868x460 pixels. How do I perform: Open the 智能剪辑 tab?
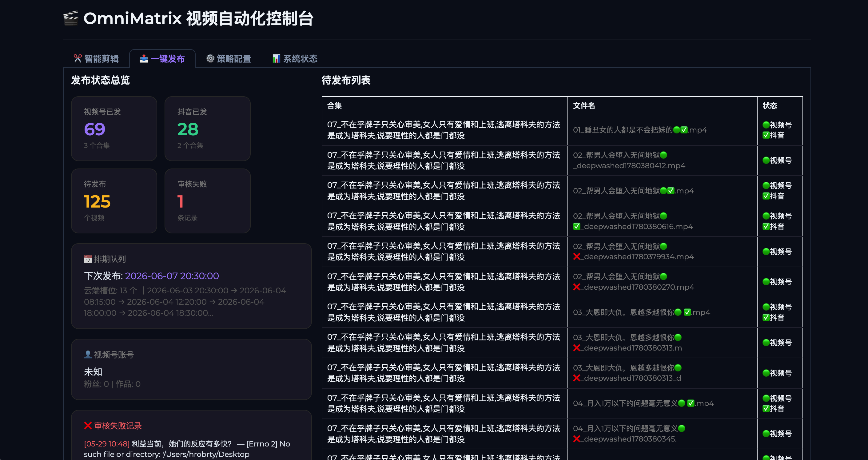(x=96, y=59)
